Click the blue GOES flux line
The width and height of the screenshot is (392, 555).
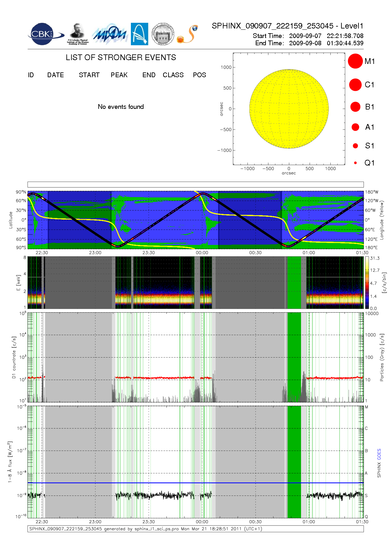[195, 483]
